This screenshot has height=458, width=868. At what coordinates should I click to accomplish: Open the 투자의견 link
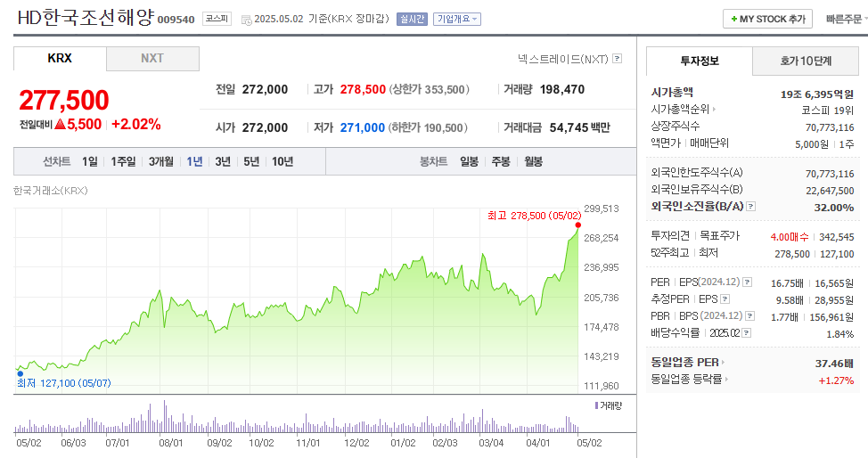coord(670,236)
